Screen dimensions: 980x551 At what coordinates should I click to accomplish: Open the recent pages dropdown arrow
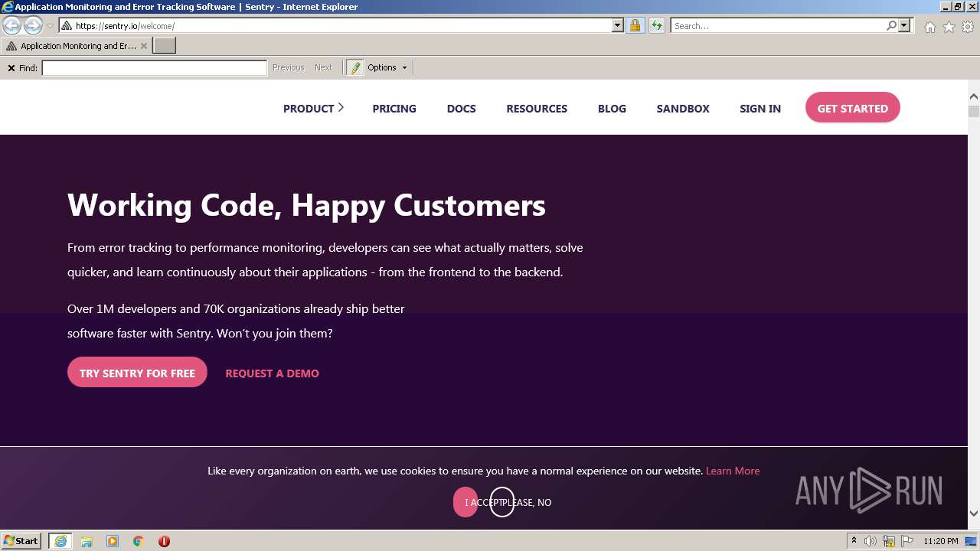pos(50,25)
